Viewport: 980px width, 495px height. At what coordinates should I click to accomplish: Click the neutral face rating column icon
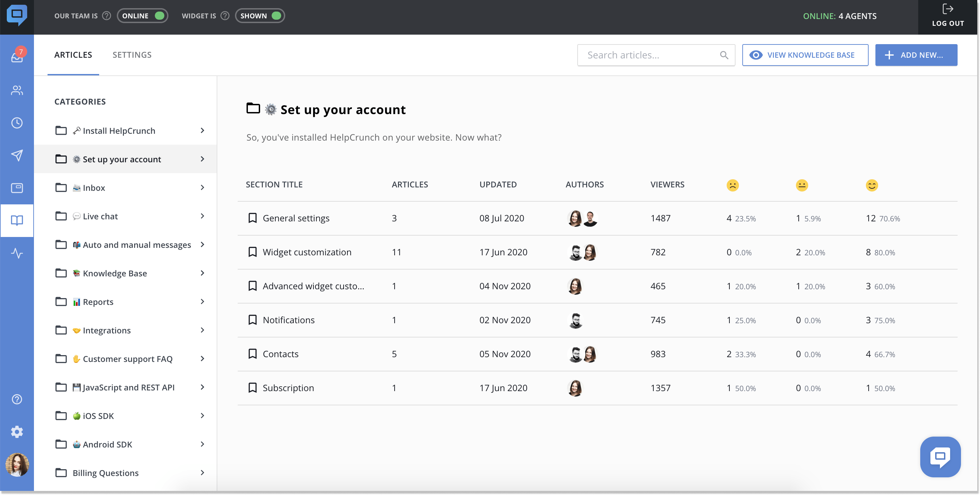[802, 185]
